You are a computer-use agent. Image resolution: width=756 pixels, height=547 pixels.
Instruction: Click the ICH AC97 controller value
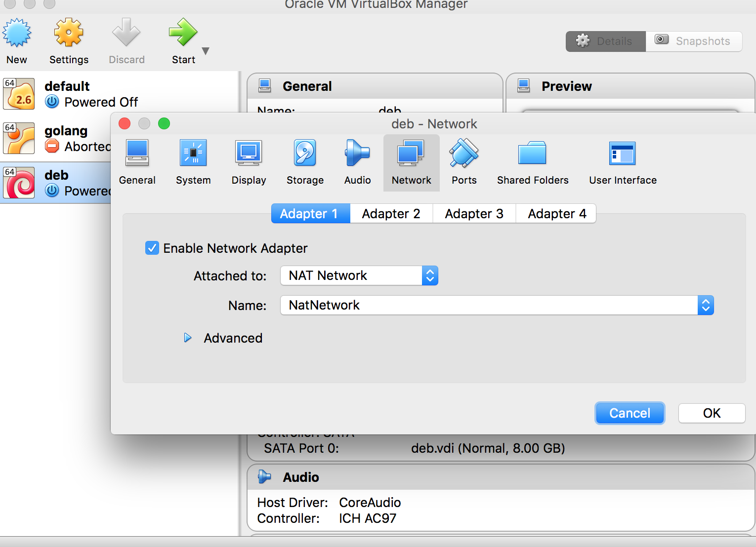tap(368, 518)
